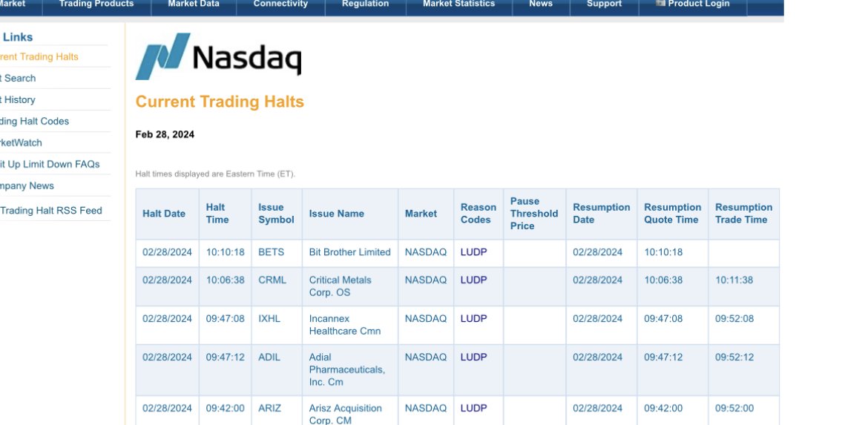Click the LUDP reason code for ADIL
The height and width of the screenshot is (425, 868).
point(474,358)
